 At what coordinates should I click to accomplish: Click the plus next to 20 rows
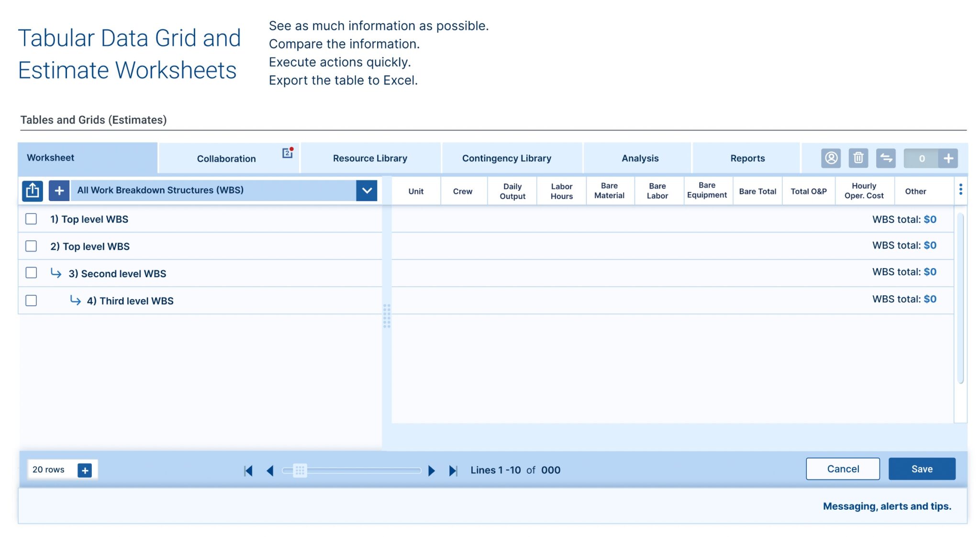click(x=85, y=470)
